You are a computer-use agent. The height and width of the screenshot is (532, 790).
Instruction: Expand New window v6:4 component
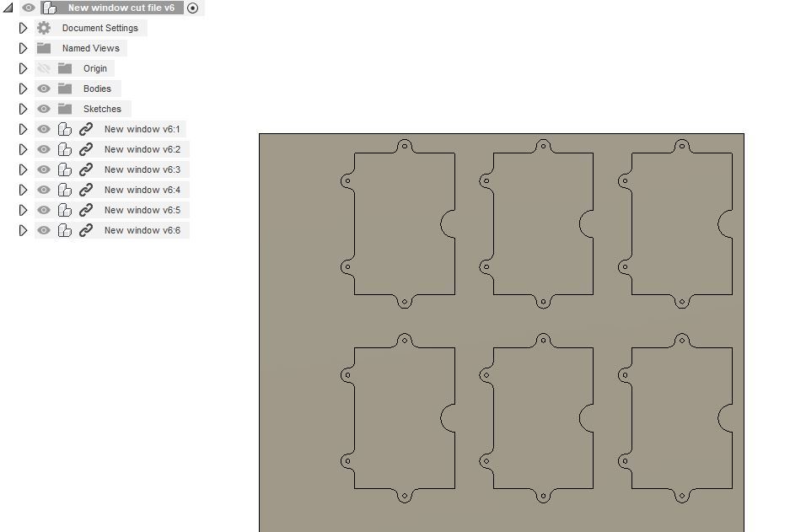pyautogui.click(x=23, y=190)
